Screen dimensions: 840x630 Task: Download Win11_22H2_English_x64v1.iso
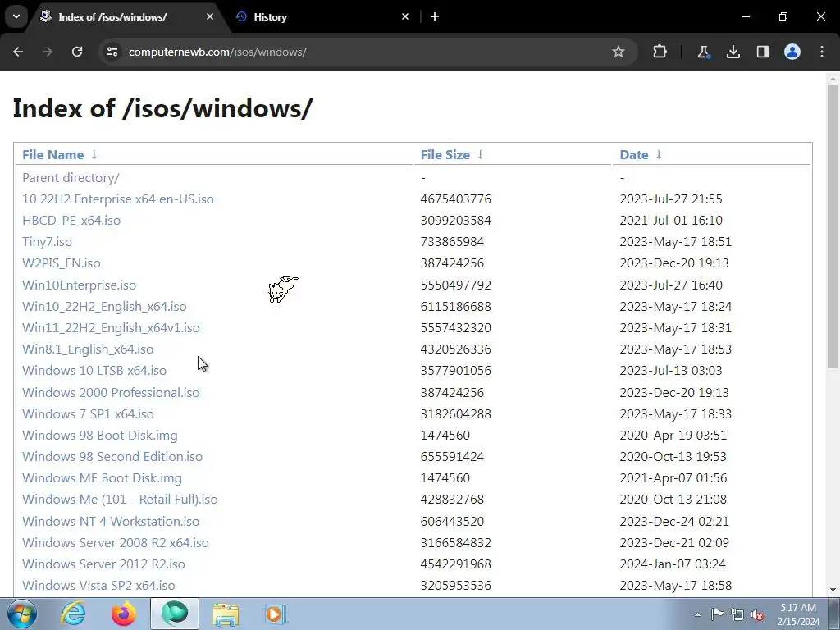click(x=111, y=328)
